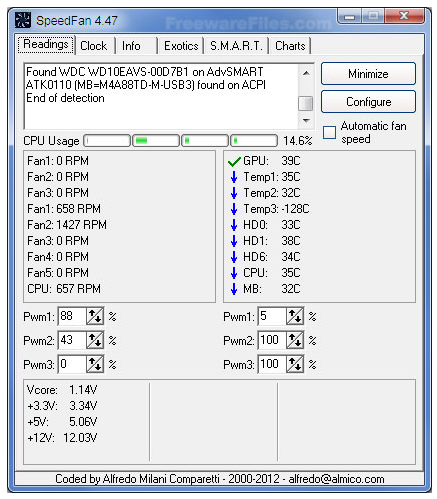This screenshot has height=499, width=437.
Task: Click inside the right Pwm3 value field
Action: [272, 364]
